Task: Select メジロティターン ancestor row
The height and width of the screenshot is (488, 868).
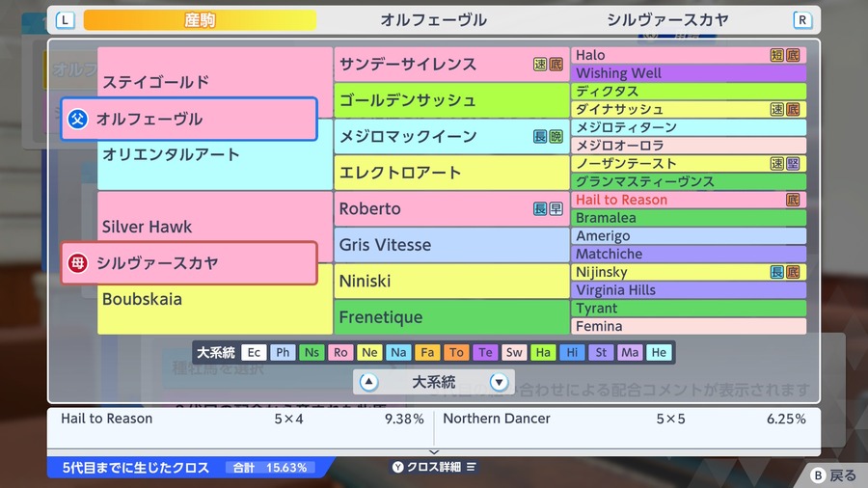Action: [x=689, y=127]
